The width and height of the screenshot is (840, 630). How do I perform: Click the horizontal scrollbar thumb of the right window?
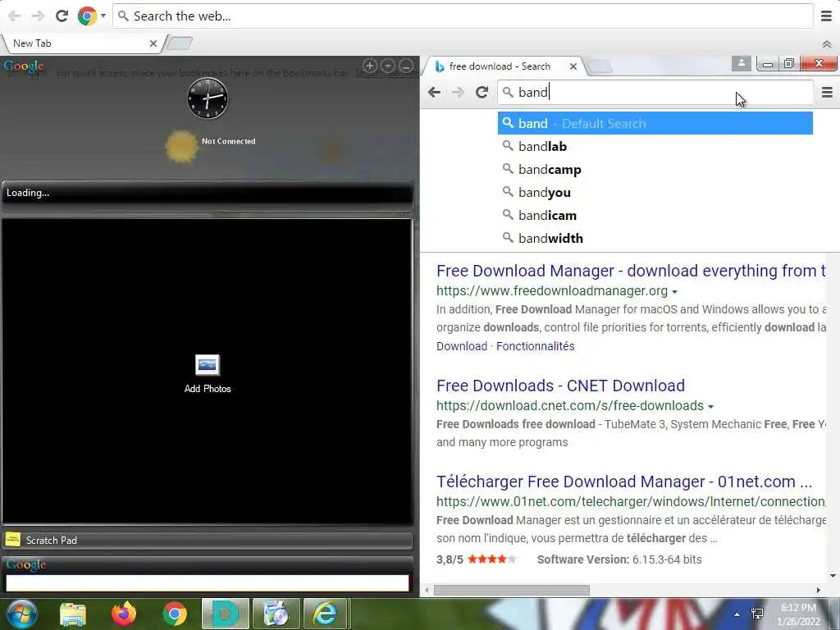click(x=512, y=590)
